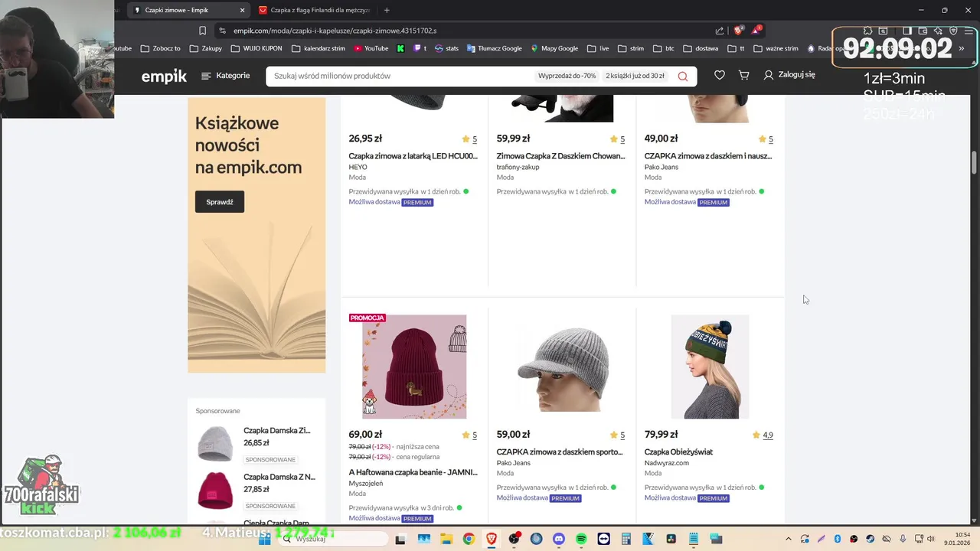Open TeamViewer from taskbar
This screenshot has width=980, height=551.
[603, 540]
